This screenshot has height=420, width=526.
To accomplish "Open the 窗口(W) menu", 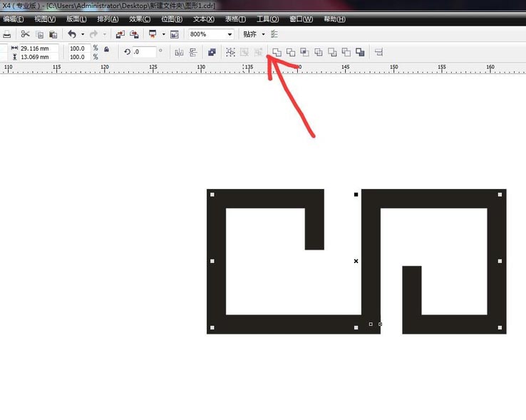I will click(x=301, y=19).
